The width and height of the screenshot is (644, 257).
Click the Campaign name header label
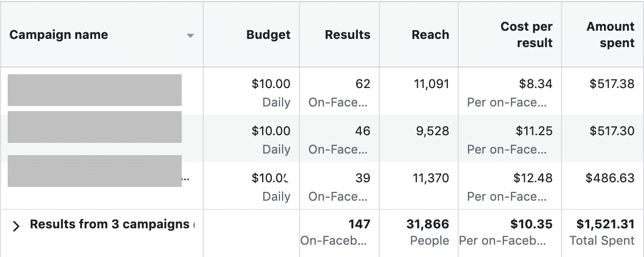click(x=59, y=35)
